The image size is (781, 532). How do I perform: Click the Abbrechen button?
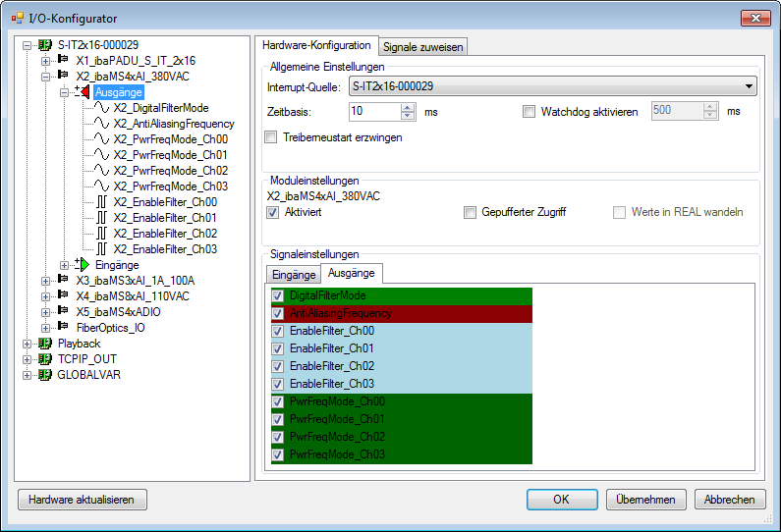pos(730,500)
